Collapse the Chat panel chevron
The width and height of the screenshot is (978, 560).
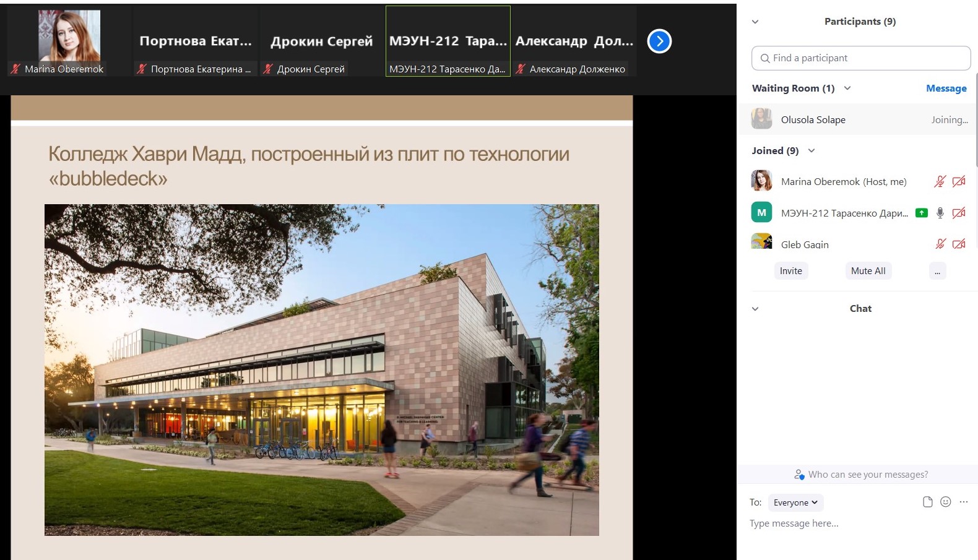[x=755, y=309]
